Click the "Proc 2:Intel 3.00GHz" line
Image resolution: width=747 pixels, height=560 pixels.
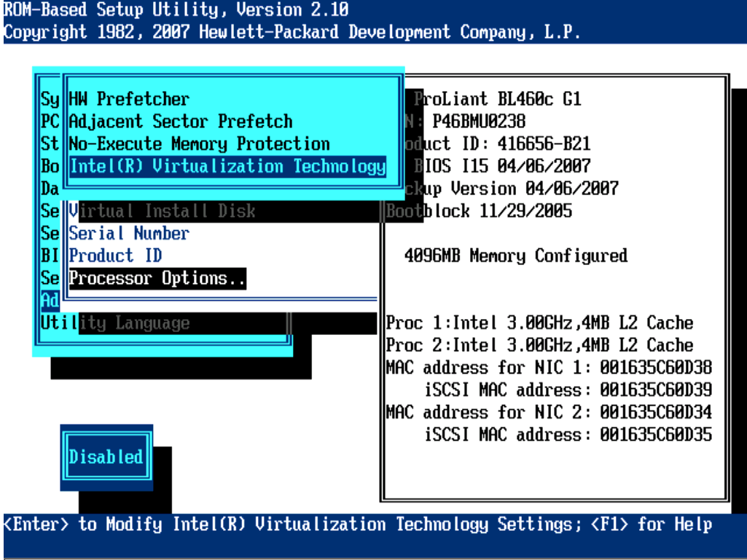click(x=539, y=345)
